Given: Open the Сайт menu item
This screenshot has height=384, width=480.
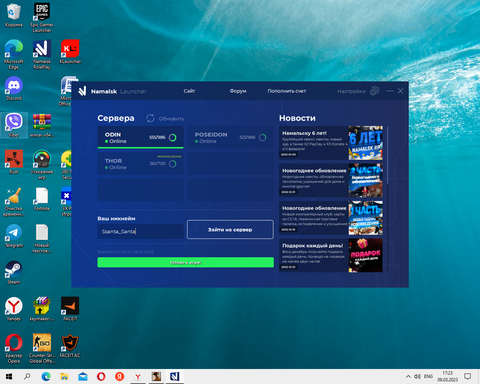Looking at the screenshot, I should [189, 91].
